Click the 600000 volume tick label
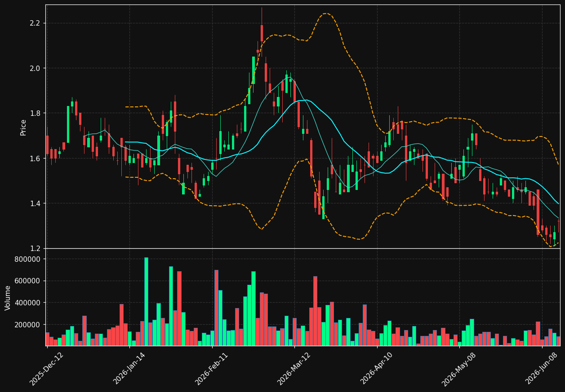Viewport: 565px width, 392px height. (28, 281)
